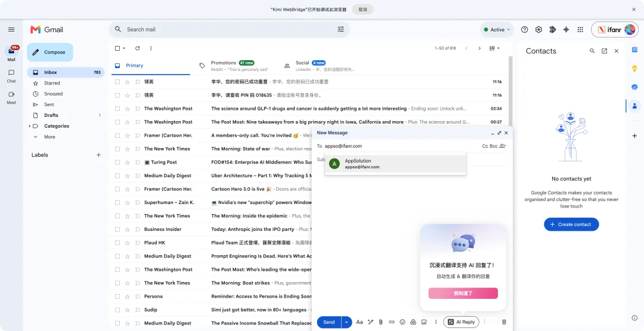This screenshot has width=644, height=331.
Task: Expand the Send options arrow
Action: click(x=346, y=323)
